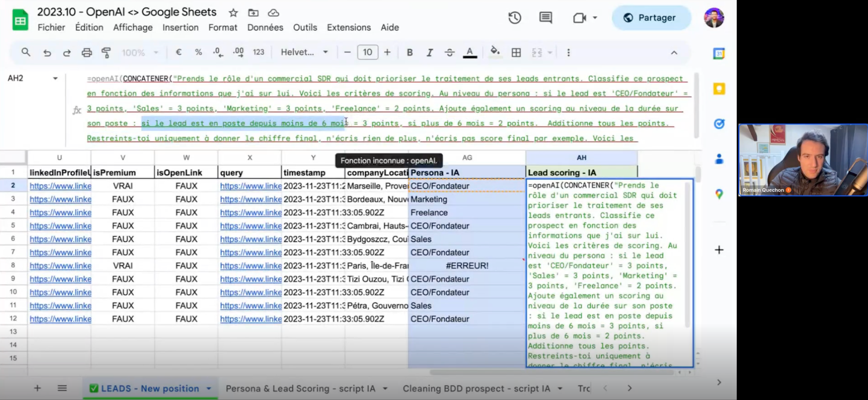Open the LEADS - New position tab menu arrow
The width and height of the screenshot is (868, 400).
point(209,388)
